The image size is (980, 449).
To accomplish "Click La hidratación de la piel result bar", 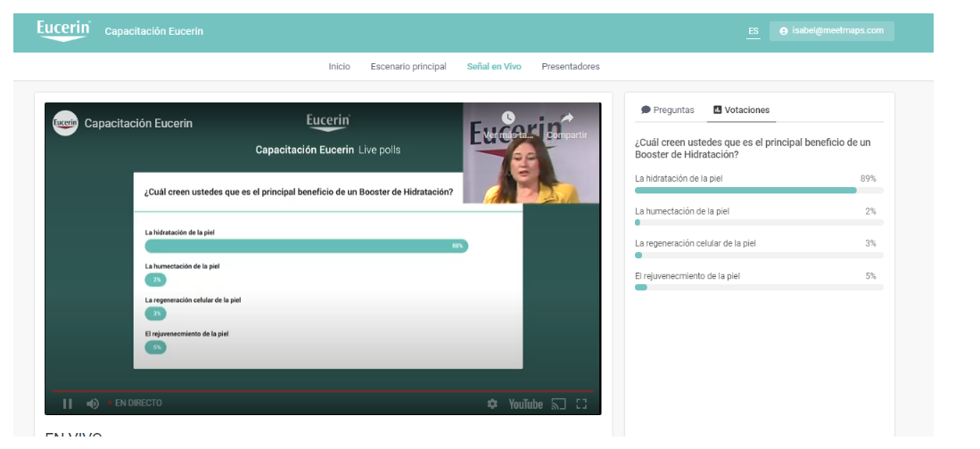I will click(759, 190).
